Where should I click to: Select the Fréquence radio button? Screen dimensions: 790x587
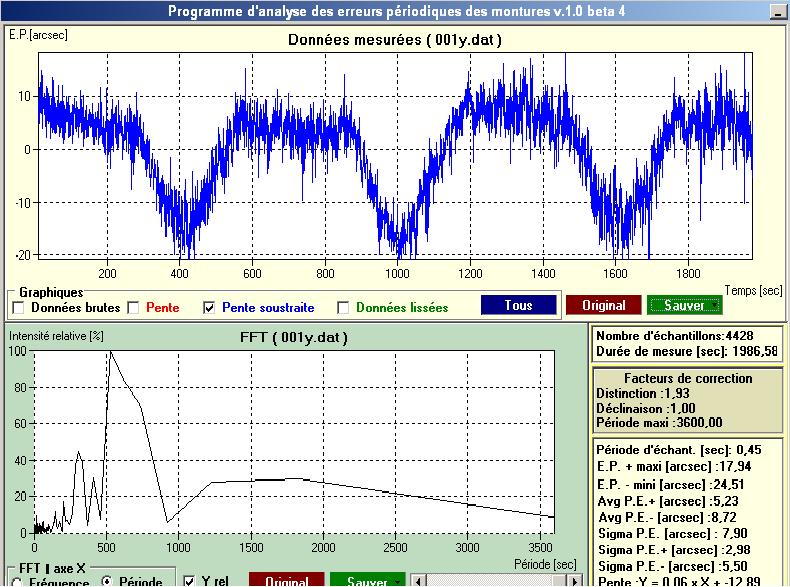tap(17, 582)
